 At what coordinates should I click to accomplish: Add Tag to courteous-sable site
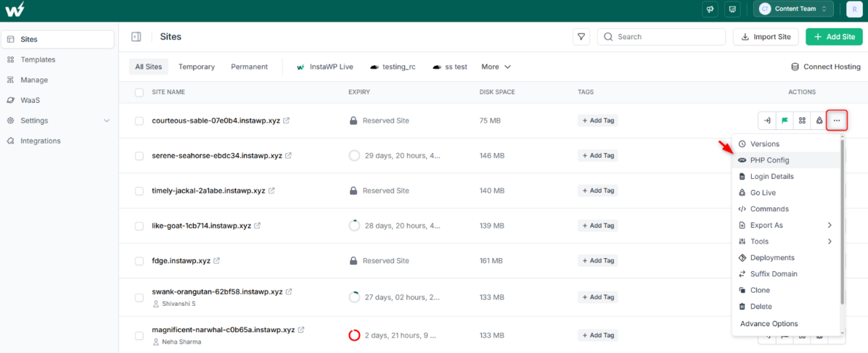point(598,120)
